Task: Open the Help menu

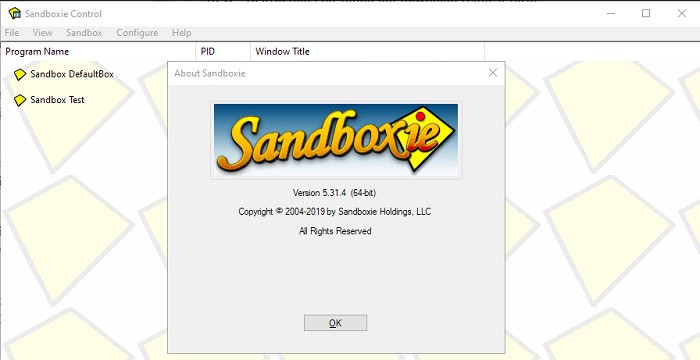Action: (181, 33)
